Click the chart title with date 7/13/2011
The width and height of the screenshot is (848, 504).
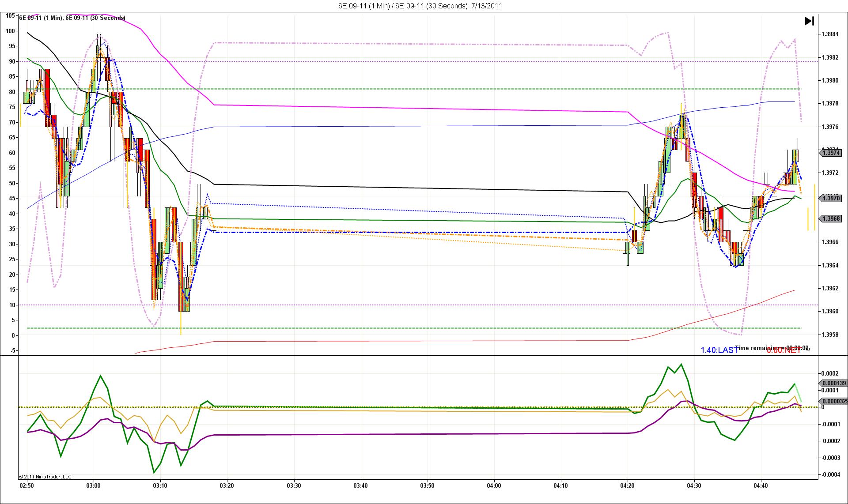point(420,6)
